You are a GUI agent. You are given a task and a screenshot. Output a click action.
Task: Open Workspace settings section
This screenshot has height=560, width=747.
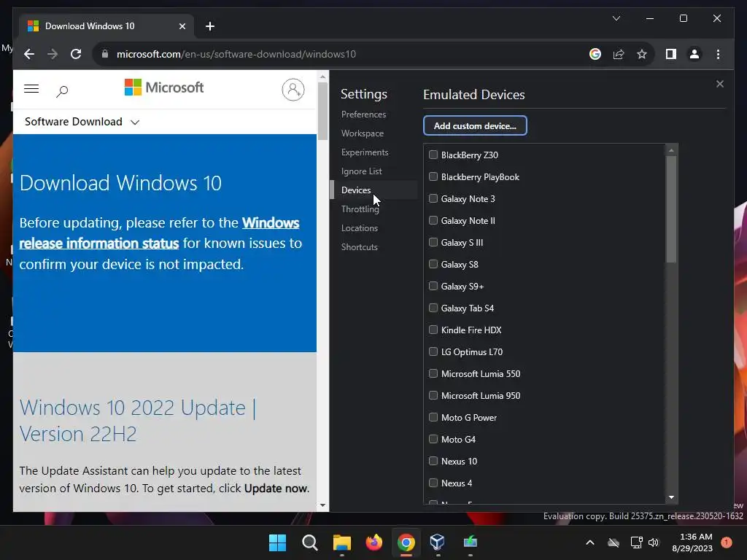click(x=362, y=133)
